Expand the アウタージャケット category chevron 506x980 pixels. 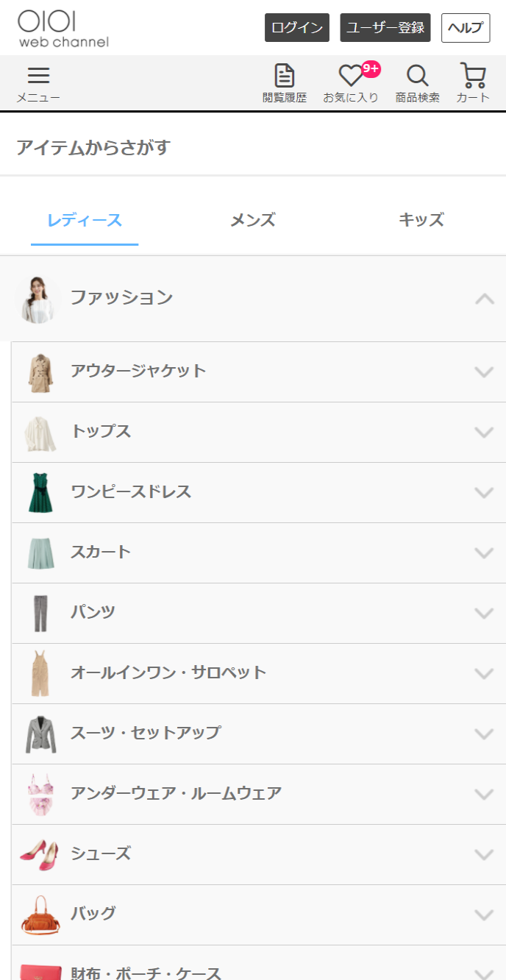point(484,372)
